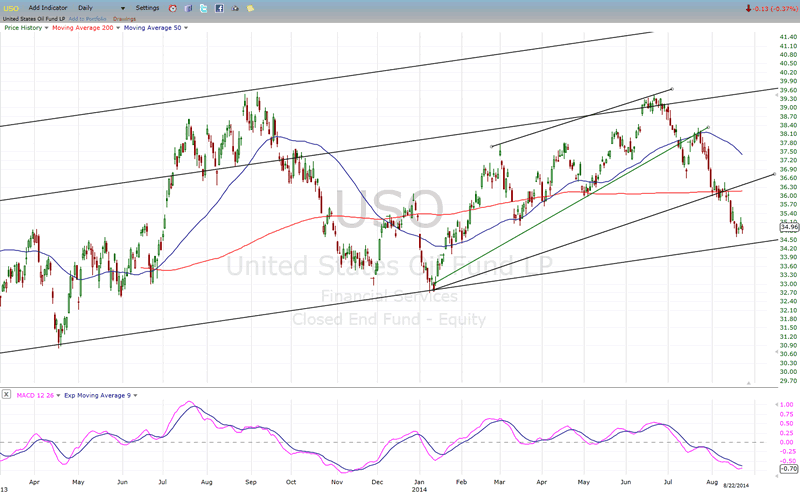Screen dimensions: 800x493
Task: Click the endpoint handle of the upper trendline at June peak
Action: point(672,89)
